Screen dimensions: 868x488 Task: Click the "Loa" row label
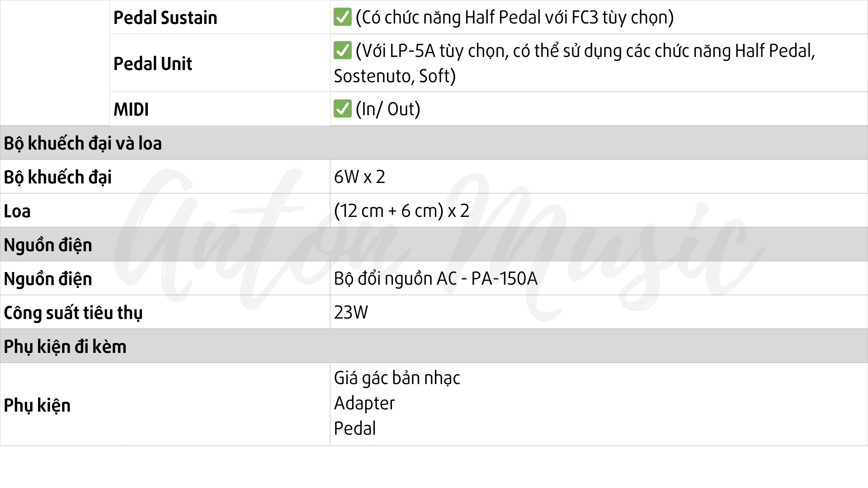pos(17,211)
